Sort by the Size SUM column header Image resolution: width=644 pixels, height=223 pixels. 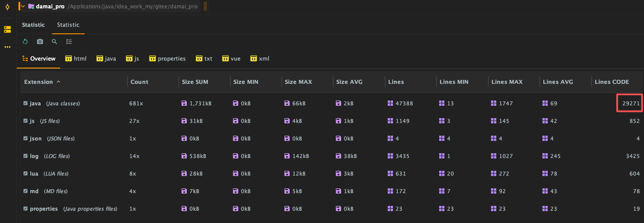tap(195, 82)
